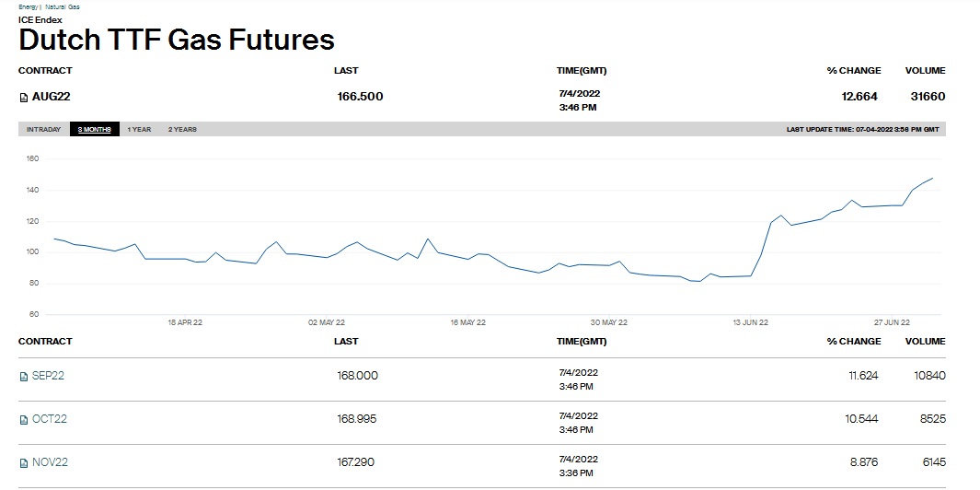Viewport: 980px width, 490px height.
Task: Click the 02 MAY 22 axis label
Action: [327, 322]
